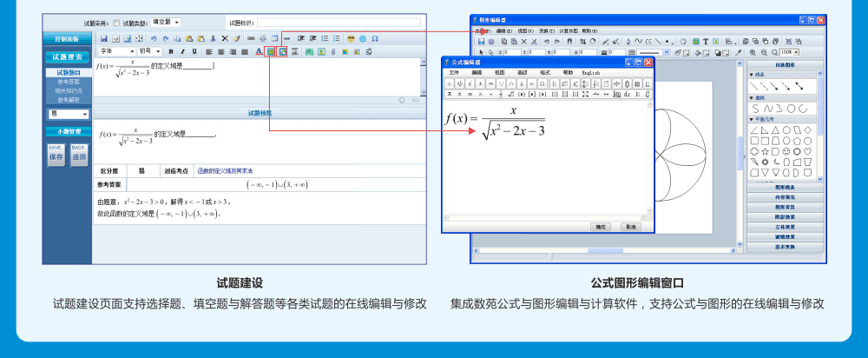The width and height of the screenshot is (868, 358).
Task: Open the 字体 font dropdown
Action: point(117,51)
